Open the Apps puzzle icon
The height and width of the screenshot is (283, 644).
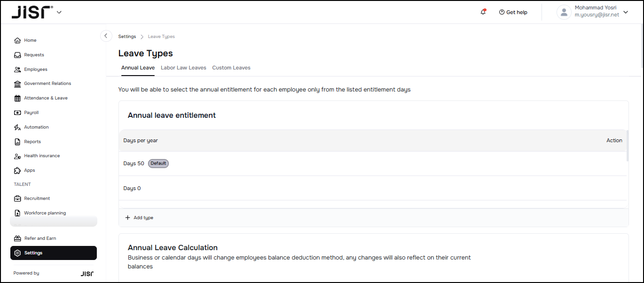pyautogui.click(x=17, y=170)
